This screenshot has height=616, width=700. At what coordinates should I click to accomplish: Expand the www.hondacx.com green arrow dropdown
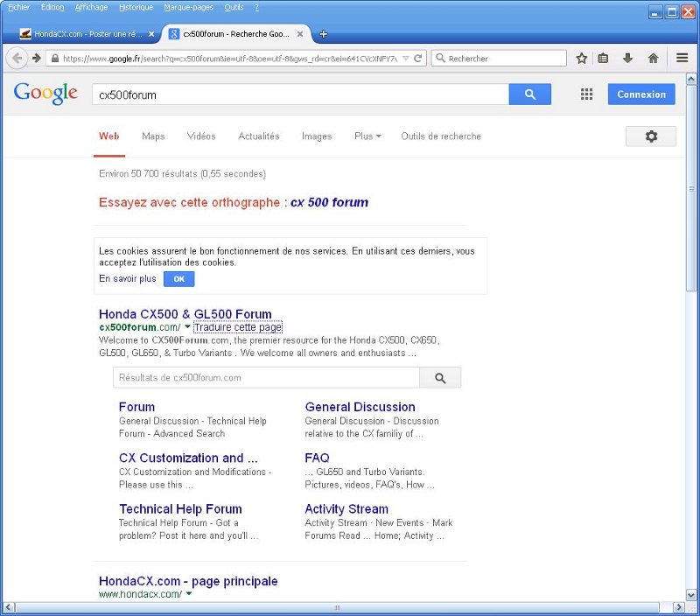click(189, 593)
